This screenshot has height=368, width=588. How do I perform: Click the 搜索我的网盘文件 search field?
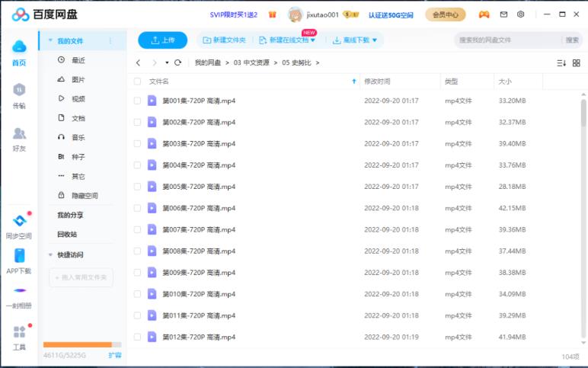(x=508, y=40)
